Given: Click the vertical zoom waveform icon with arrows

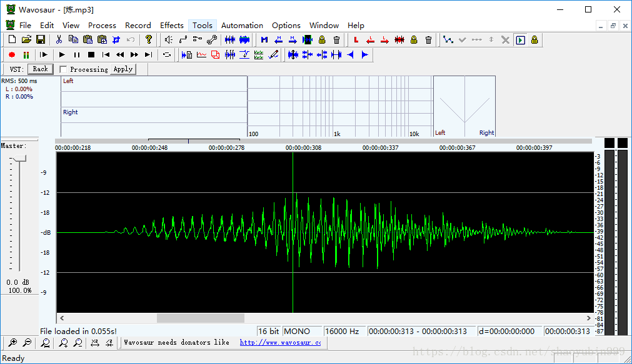Looking at the screenshot, I should pyautogui.click(x=293, y=55).
